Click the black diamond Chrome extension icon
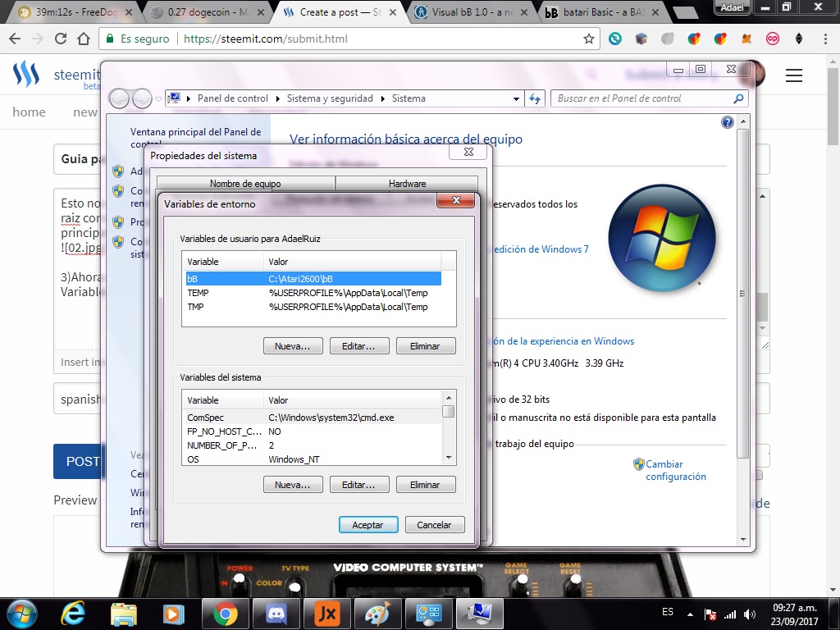The height and width of the screenshot is (630, 840). click(799, 39)
